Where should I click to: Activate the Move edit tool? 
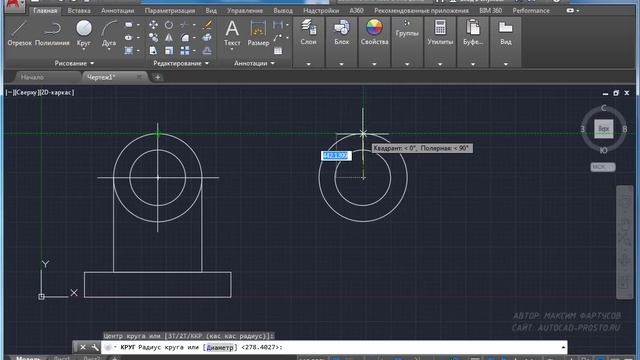click(x=153, y=25)
